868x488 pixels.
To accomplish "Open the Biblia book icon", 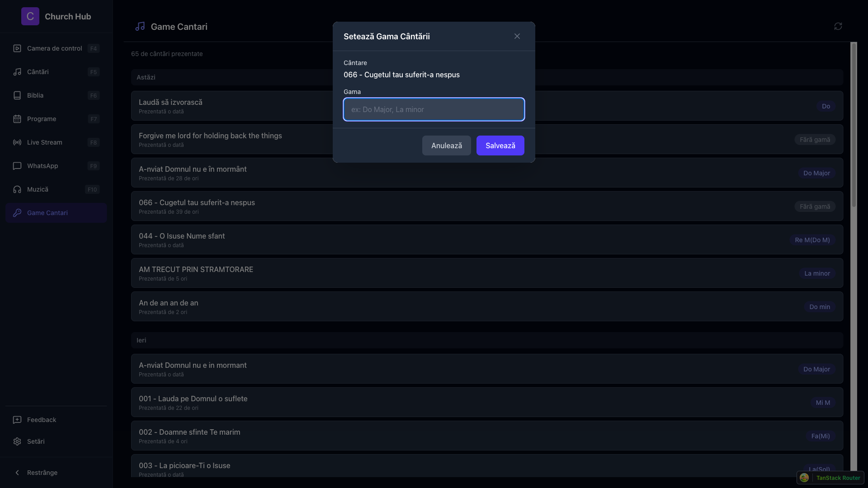I will click(17, 95).
